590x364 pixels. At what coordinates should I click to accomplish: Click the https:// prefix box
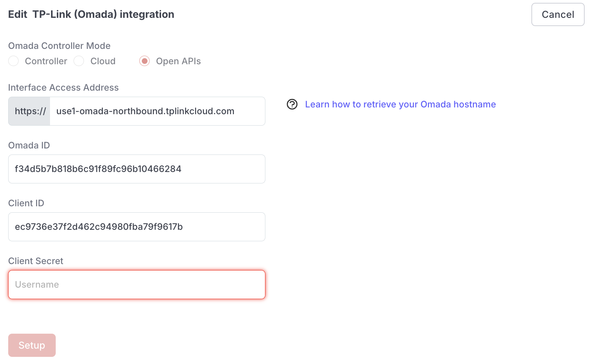pos(30,111)
